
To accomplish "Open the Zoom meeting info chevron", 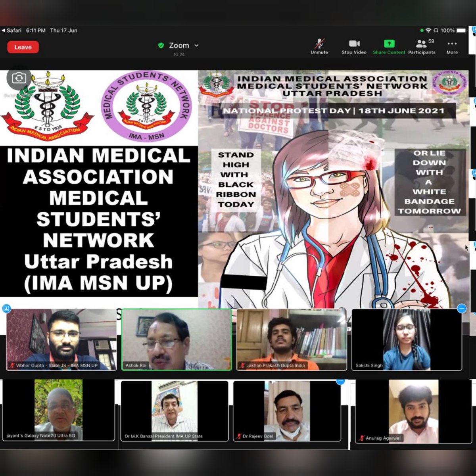I will (196, 45).
